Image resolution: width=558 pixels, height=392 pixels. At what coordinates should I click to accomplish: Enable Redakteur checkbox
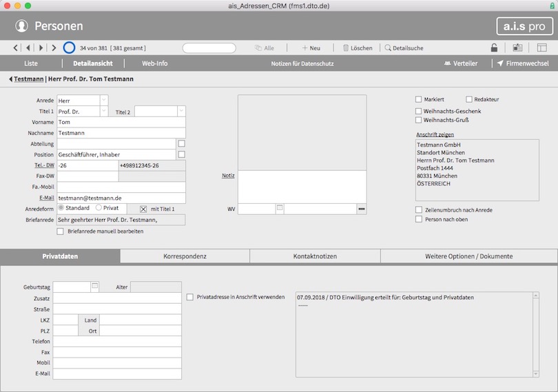click(x=469, y=99)
